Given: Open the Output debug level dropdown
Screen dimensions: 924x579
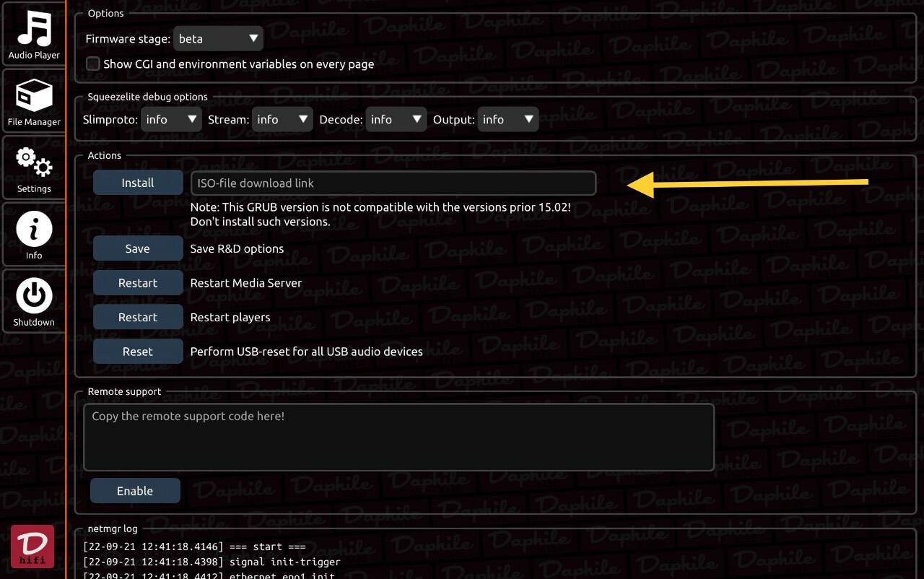Looking at the screenshot, I should pyautogui.click(x=508, y=119).
